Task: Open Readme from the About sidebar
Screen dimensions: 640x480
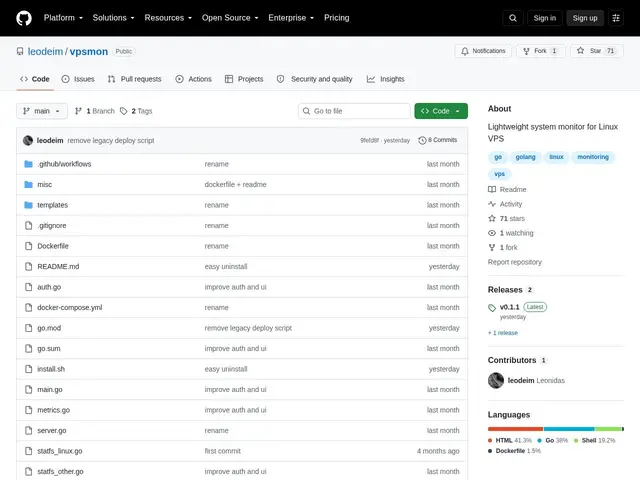Action: click(x=507, y=189)
